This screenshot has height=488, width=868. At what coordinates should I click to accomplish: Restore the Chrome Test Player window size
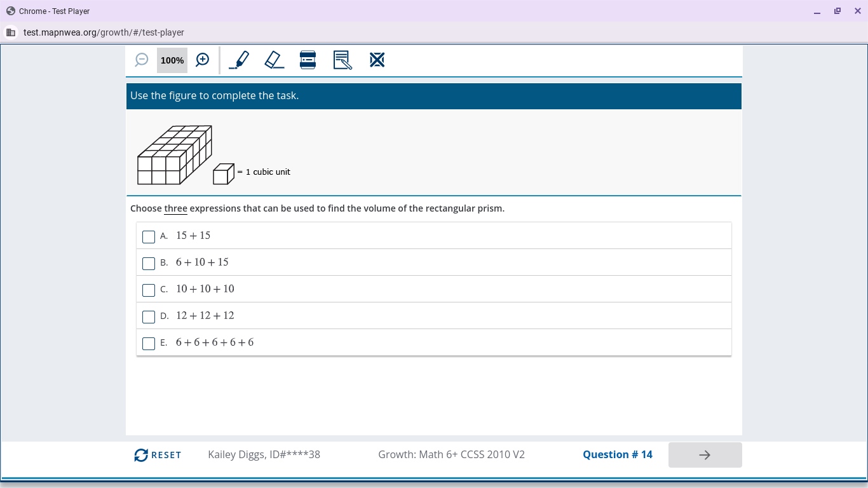837,11
